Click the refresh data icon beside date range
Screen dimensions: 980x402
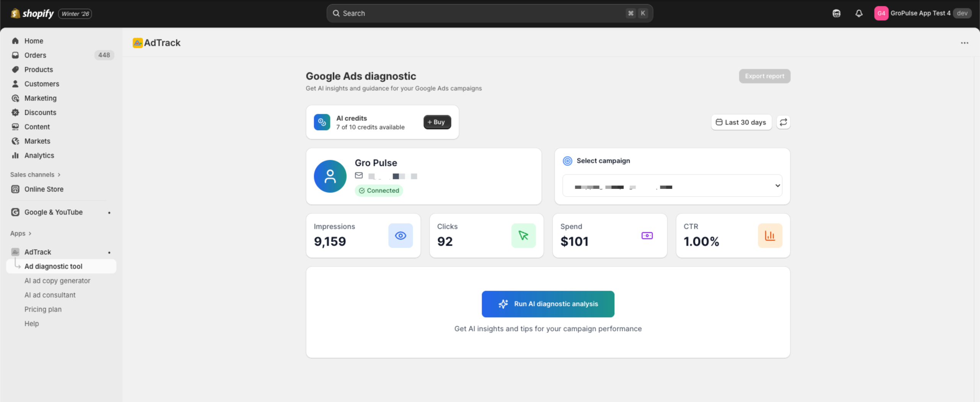click(x=783, y=122)
